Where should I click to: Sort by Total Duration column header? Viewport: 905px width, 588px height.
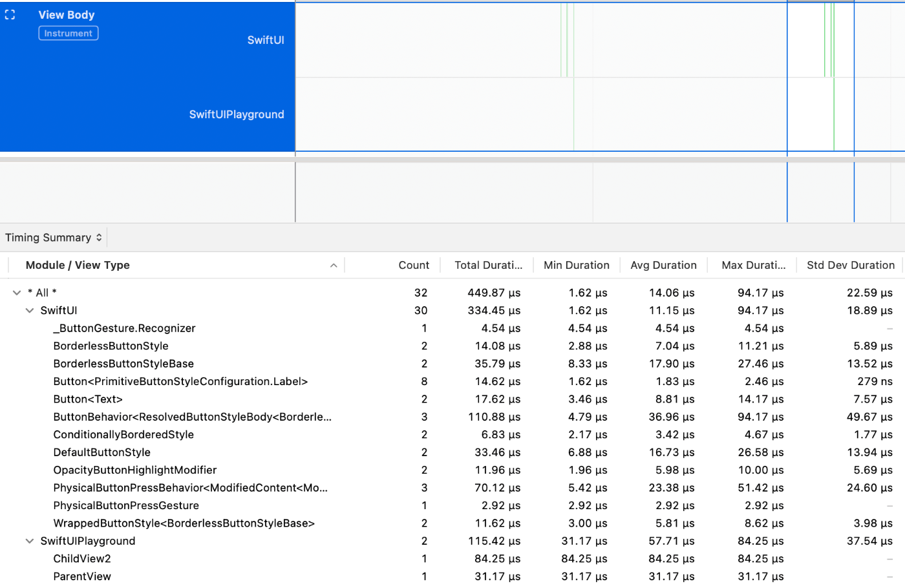coord(488,265)
